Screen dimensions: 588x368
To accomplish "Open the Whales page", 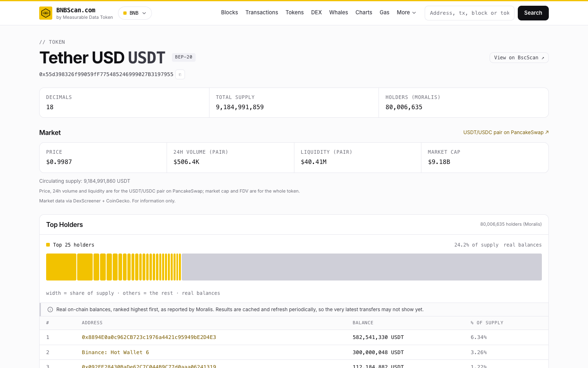I will pos(339,13).
